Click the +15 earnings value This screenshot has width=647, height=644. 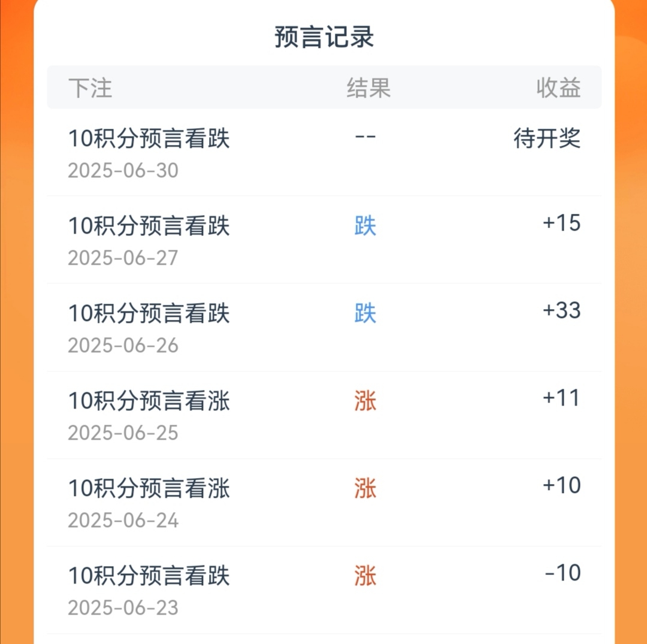pyautogui.click(x=561, y=223)
